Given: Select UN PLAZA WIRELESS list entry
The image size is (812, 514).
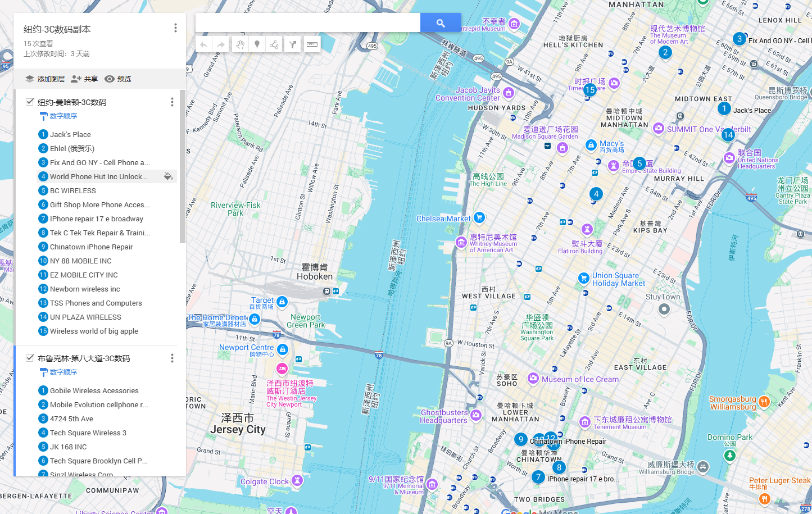Looking at the screenshot, I should point(85,317).
